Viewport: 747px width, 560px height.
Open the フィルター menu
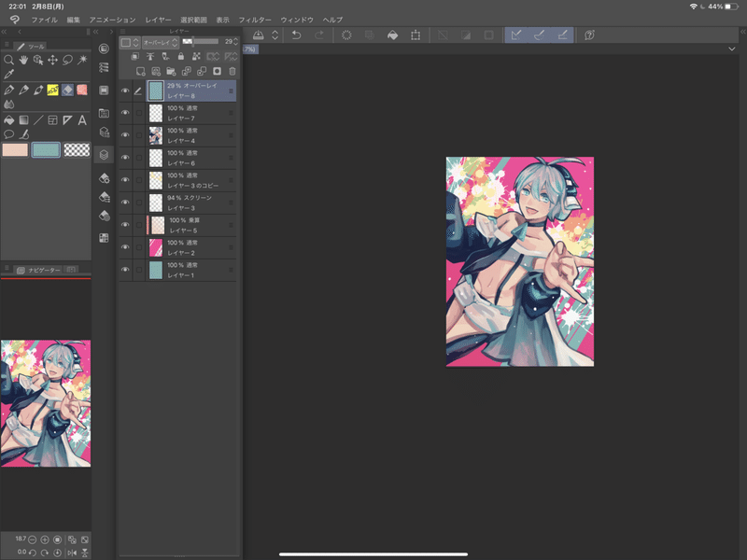[x=255, y=20]
